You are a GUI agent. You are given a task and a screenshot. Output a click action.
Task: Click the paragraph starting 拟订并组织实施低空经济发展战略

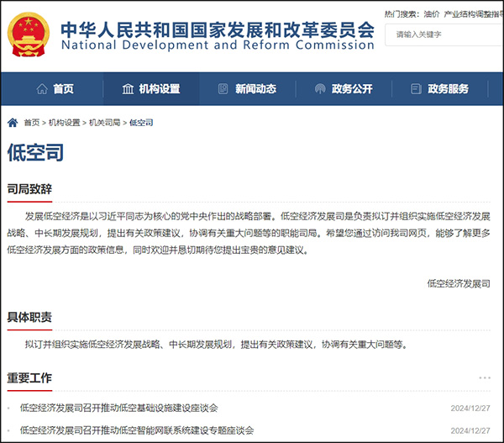pos(217,345)
